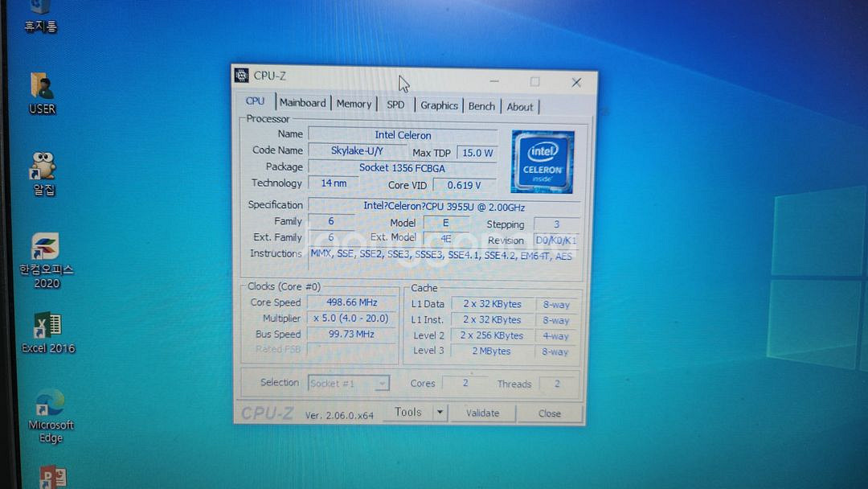
Task: Click the Core VID value '0.619 V'
Action: point(464,185)
